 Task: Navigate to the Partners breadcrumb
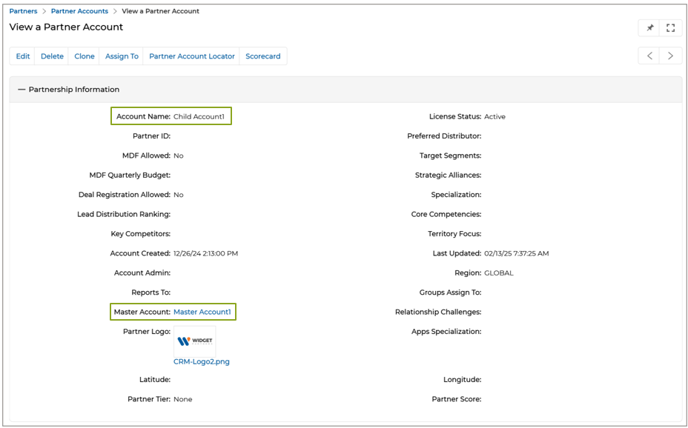click(23, 11)
